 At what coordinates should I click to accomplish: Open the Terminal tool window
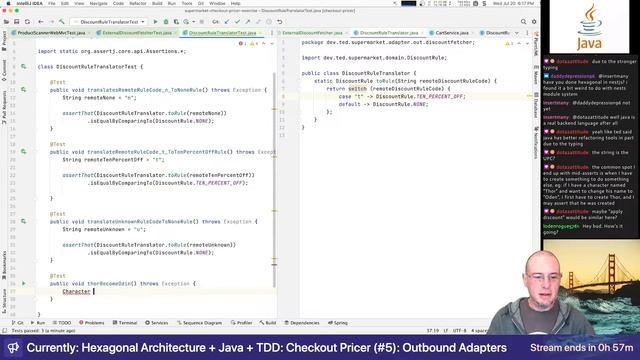(x=125, y=323)
